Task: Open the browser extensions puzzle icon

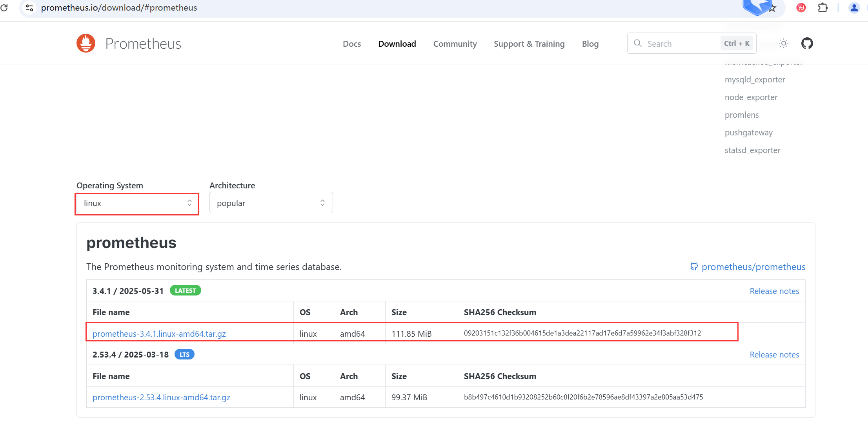Action: [x=823, y=7]
